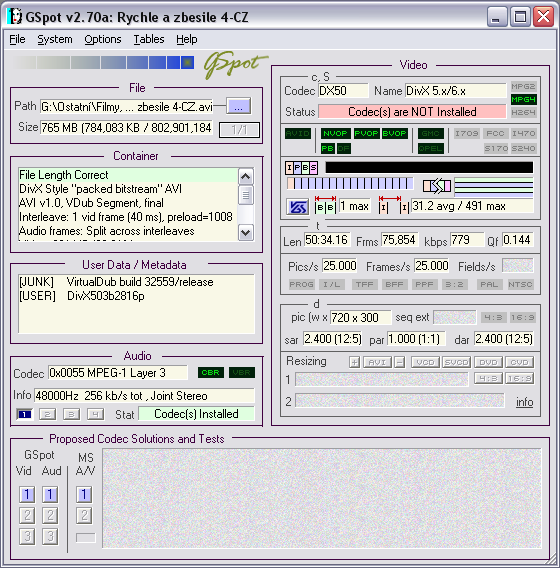560x568 pixels.
Task: Select the Interleave preload=1008 row
Action: pyautogui.click(x=128, y=217)
